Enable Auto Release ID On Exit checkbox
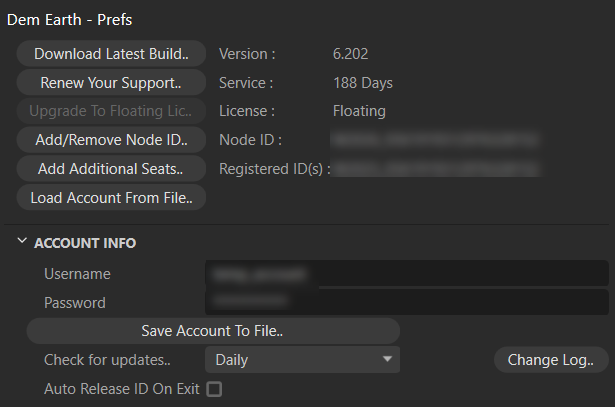 (214, 389)
